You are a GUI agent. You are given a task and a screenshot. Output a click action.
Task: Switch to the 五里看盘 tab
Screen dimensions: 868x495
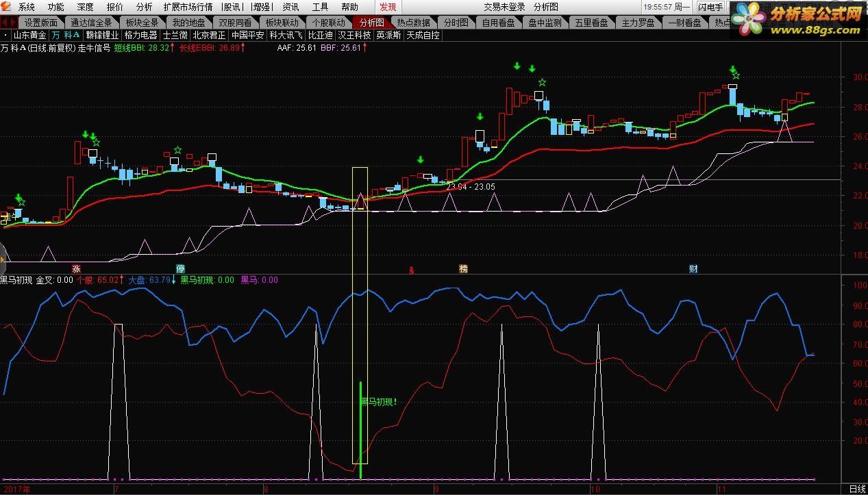coord(591,23)
